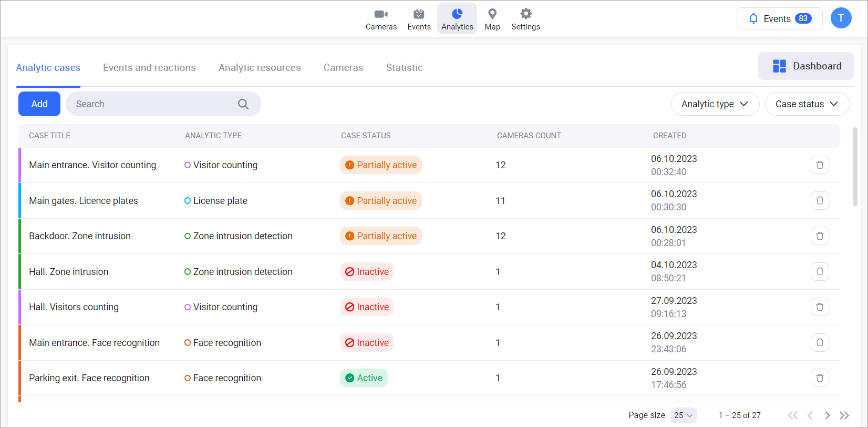The image size is (868, 428).
Task: Click the Add button
Action: tap(39, 104)
